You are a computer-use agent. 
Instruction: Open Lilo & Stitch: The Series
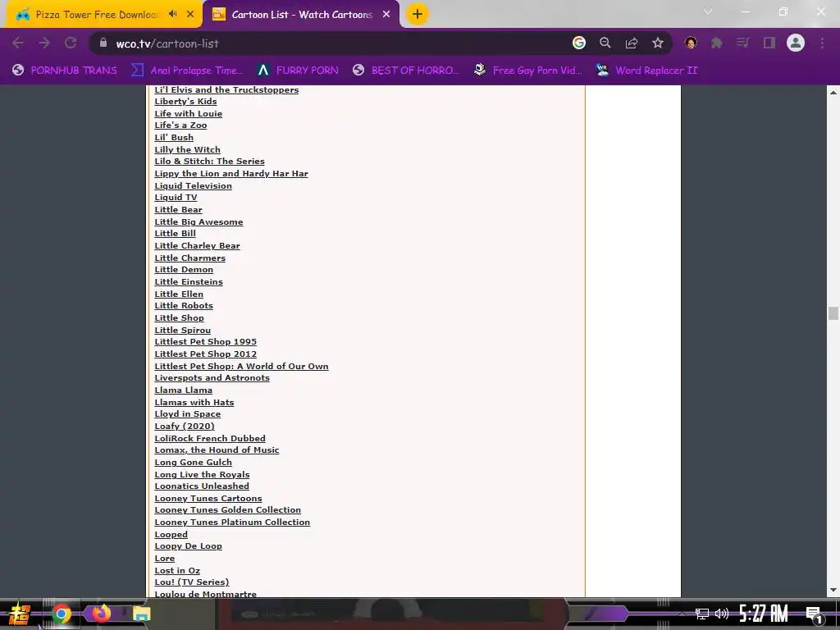click(209, 162)
